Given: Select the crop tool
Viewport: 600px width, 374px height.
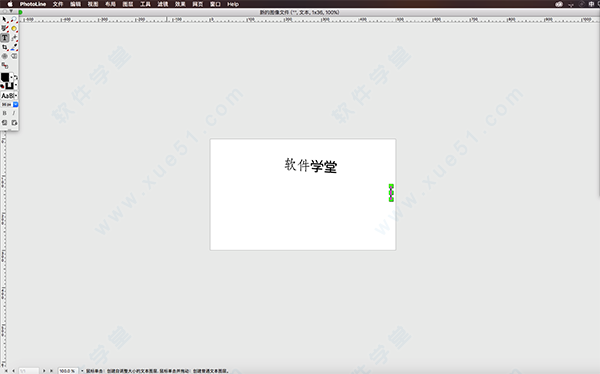Looking at the screenshot, I should [5, 47].
